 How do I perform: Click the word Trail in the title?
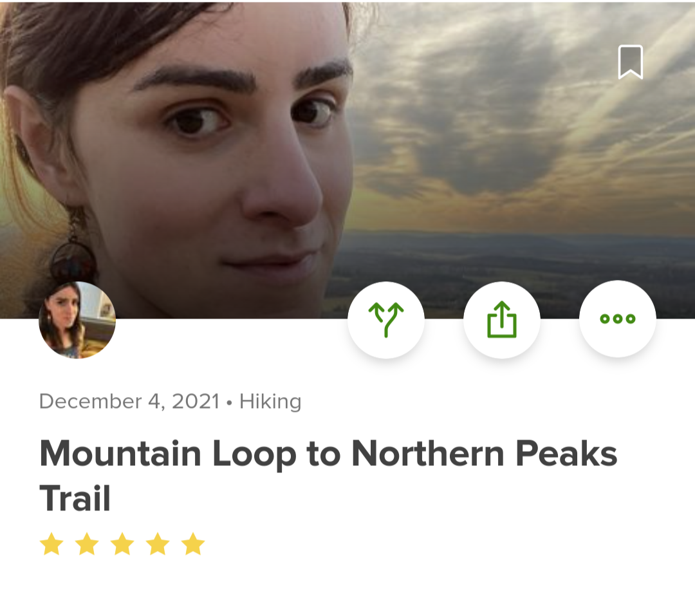click(x=75, y=499)
